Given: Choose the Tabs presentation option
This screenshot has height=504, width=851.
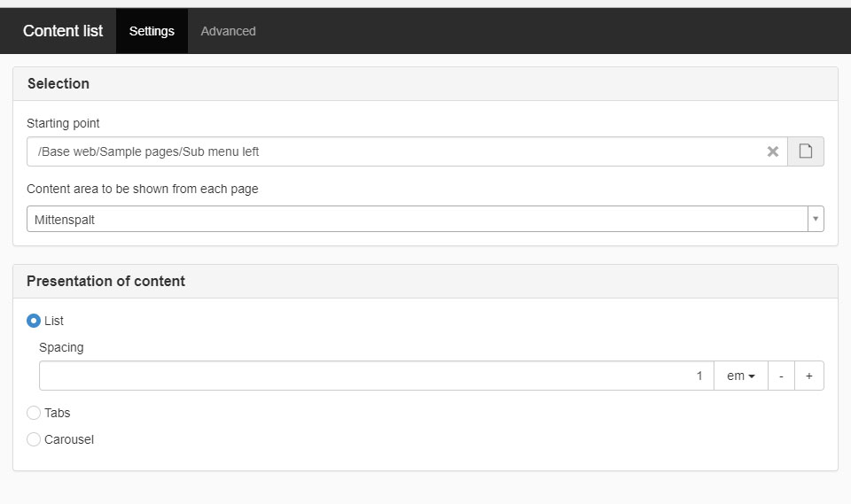Looking at the screenshot, I should (x=34, y=413).
